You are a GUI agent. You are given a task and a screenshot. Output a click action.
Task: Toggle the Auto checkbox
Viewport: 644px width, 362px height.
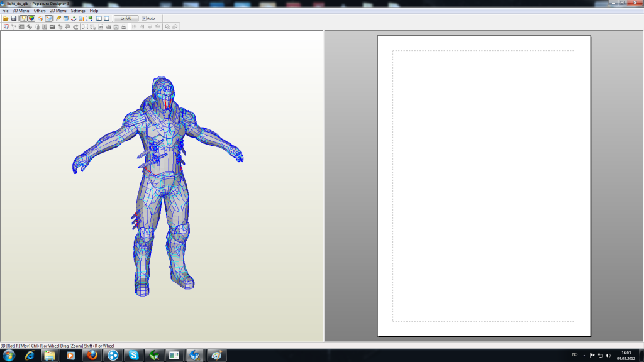(144, 18)
